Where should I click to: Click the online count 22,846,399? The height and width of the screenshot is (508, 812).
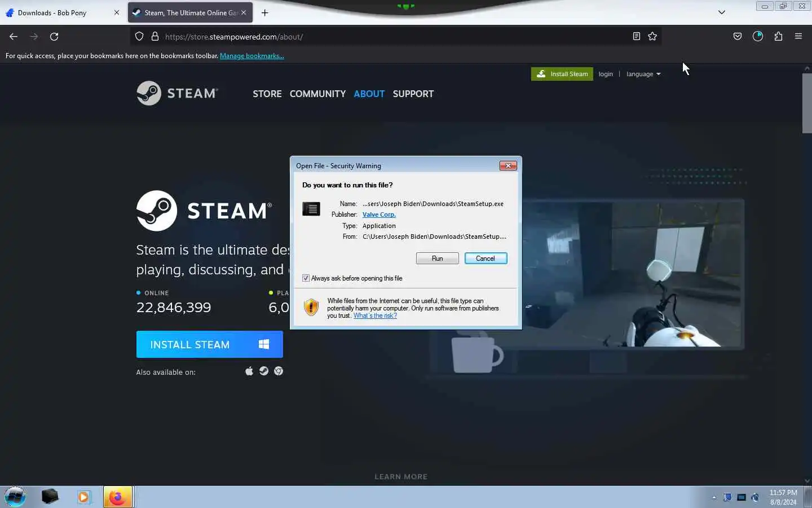(x=174, y=307)
